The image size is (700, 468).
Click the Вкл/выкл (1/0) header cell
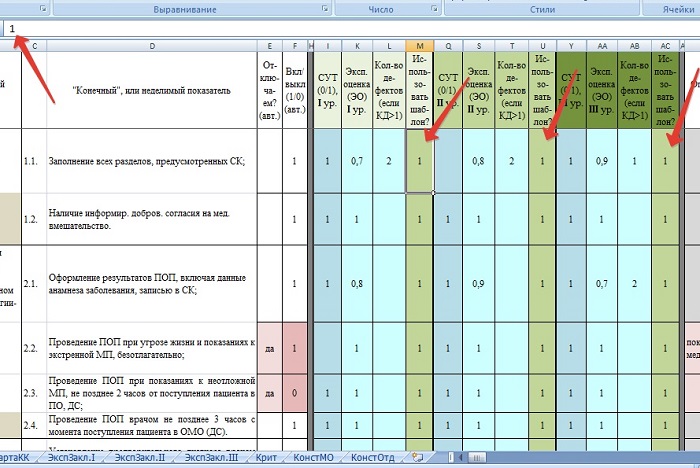pos(295,91)
